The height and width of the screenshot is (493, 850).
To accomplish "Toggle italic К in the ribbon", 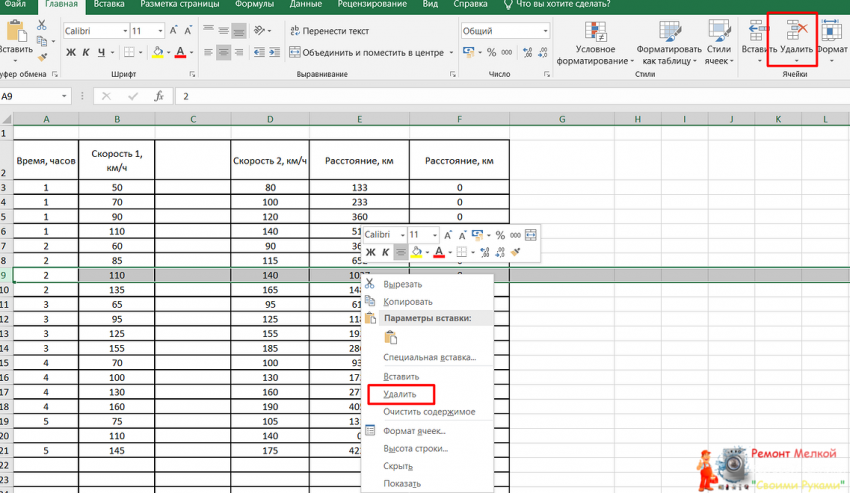I will click(86, 52).
